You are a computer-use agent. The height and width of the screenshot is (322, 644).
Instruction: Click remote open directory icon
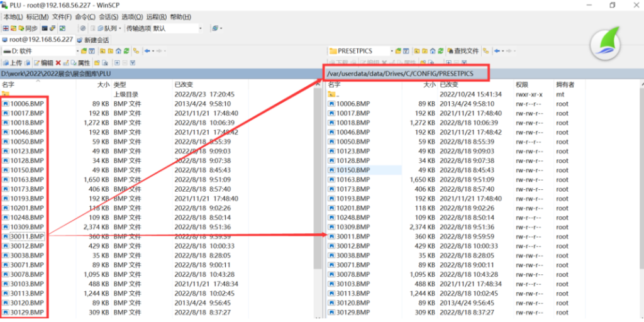398,51
